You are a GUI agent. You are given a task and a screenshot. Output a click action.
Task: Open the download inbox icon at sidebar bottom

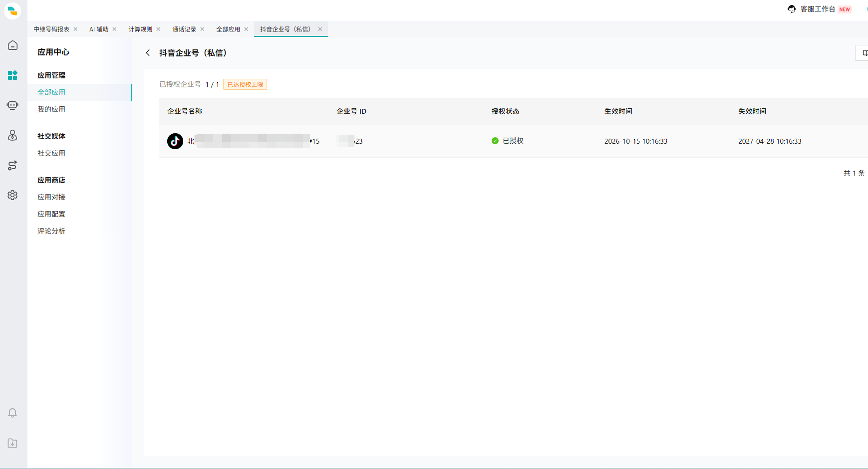pos(13,443)
